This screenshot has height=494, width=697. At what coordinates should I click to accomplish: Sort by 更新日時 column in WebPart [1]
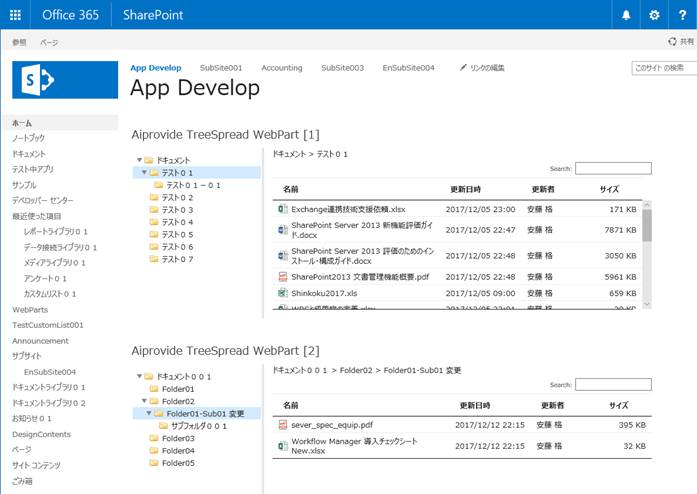[465, 189]
